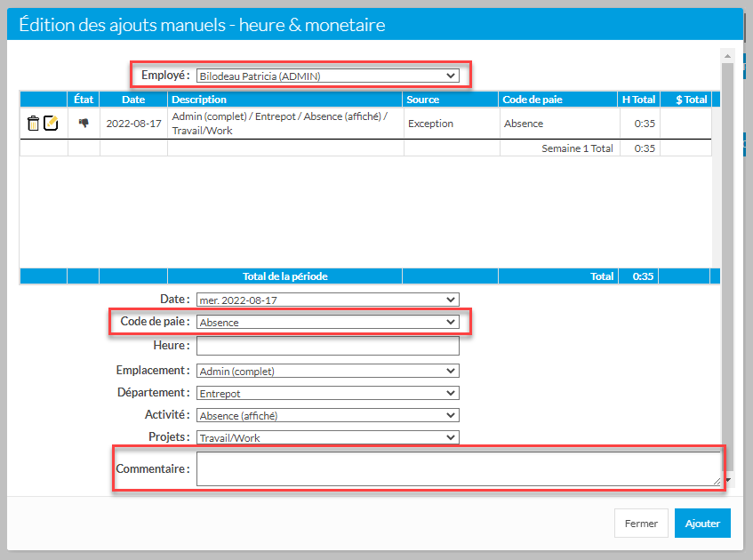Open the Département dropdown set to Entrepot
Image resolution: width=753 pixels, height=560 pixels.
[327, 394]
